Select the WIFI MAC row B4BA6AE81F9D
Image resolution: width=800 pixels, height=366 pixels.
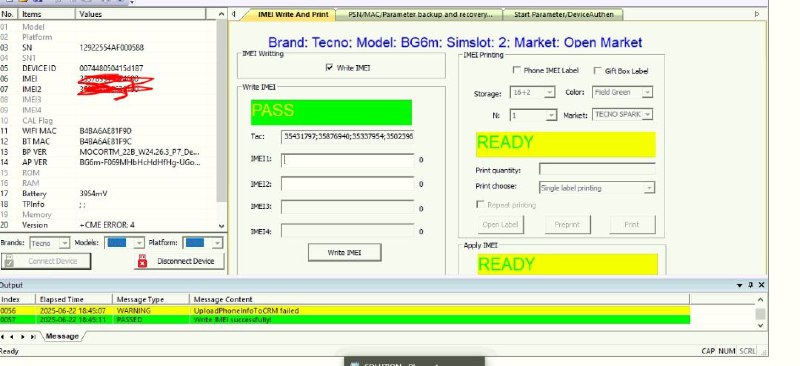108,131
